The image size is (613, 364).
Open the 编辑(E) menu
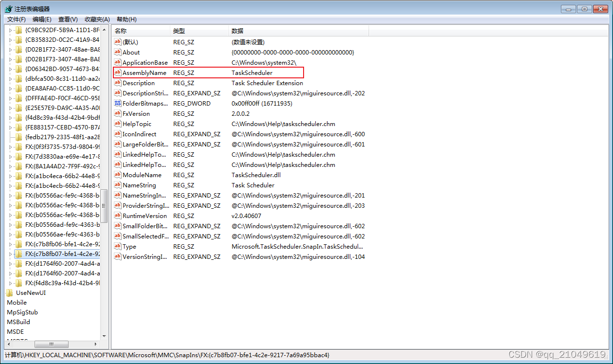[x=42, y=19]
